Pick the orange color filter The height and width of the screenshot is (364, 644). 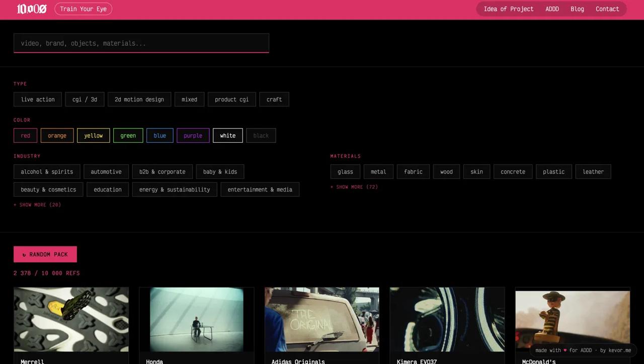pos(57,136)
